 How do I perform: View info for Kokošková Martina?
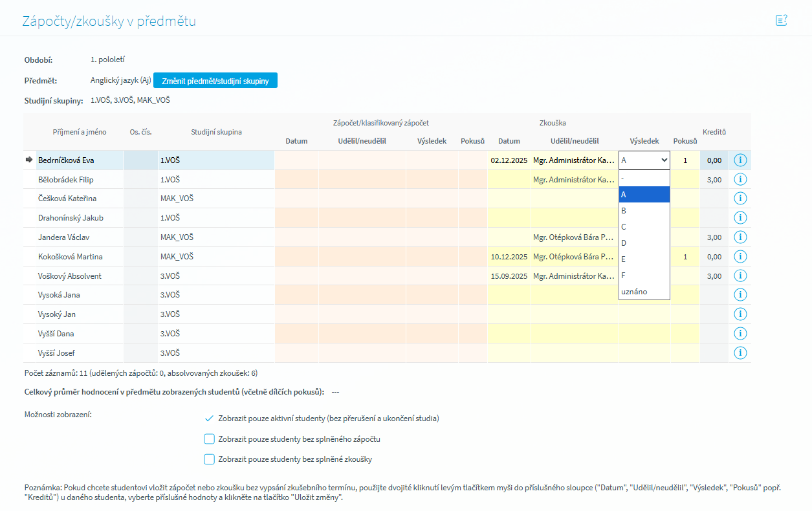click(x=740, y=257)
